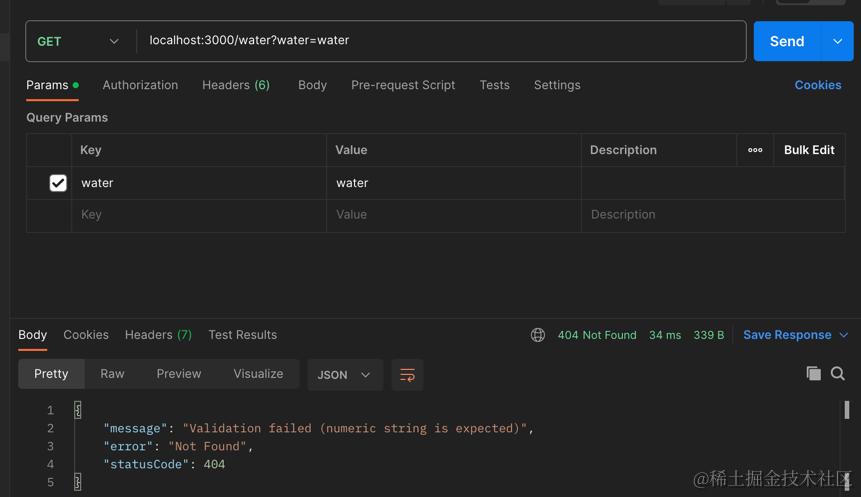Image resolution: width=861 pixels, height=497 pixels.
Task: Expand the Save Response menu
Action: pyautogui.click(x=795, y=335)
